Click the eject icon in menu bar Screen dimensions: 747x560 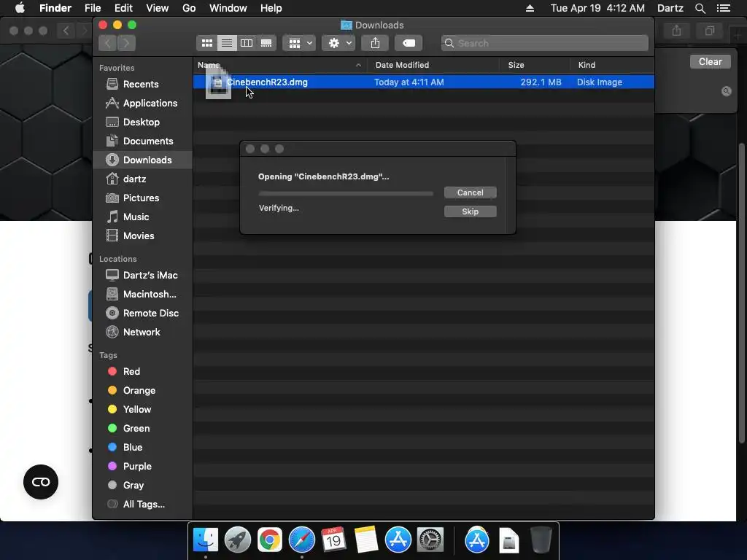pyautogui.click(x=530, y=8)
